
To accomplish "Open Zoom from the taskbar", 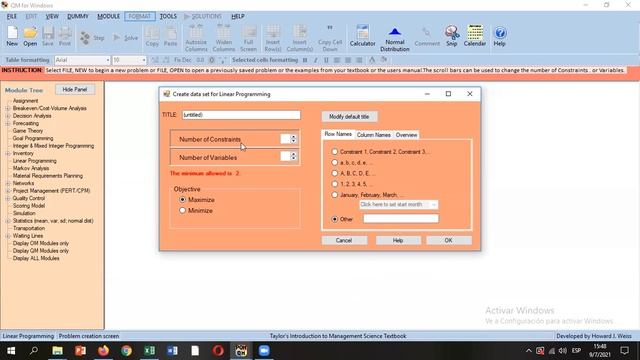I will [x=264, y=351].
